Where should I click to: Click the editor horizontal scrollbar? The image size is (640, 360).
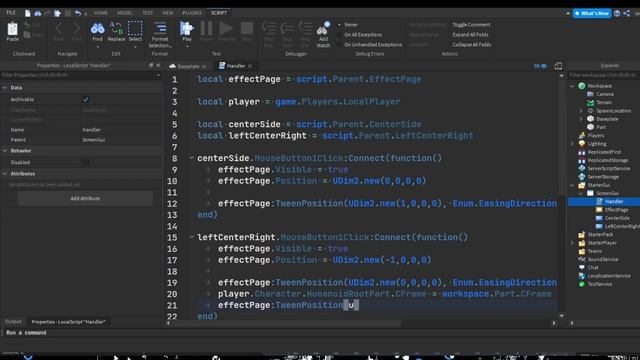(286, 323)
